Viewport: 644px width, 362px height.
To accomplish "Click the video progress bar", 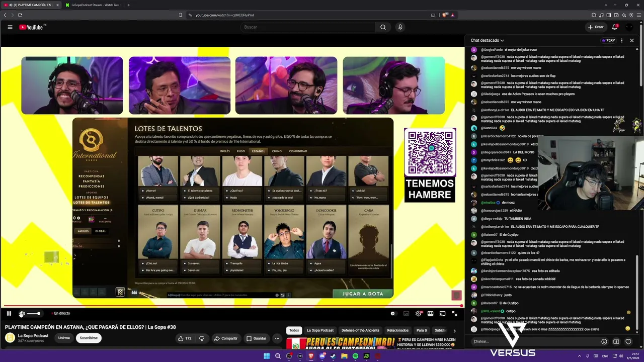I will 232,306.
